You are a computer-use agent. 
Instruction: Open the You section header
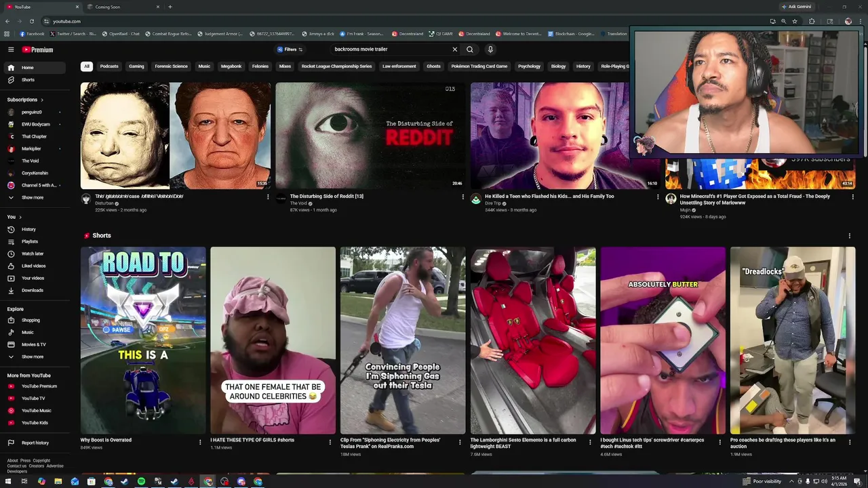14,217
